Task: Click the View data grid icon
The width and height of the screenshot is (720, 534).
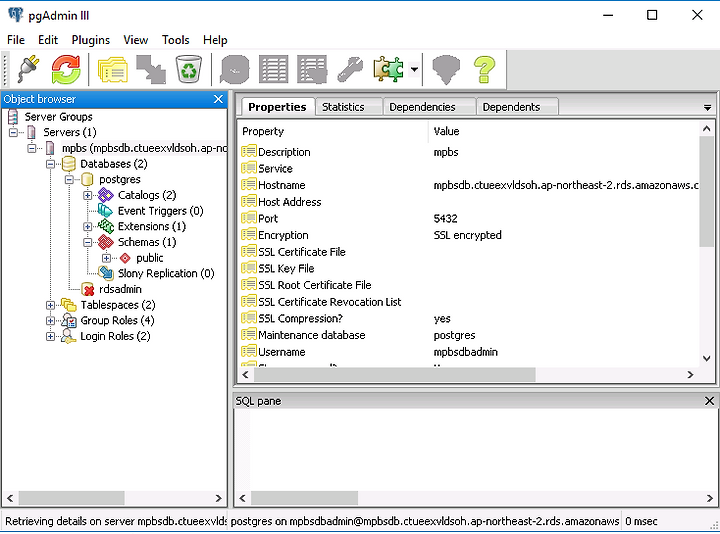Action: click(274, 69)
